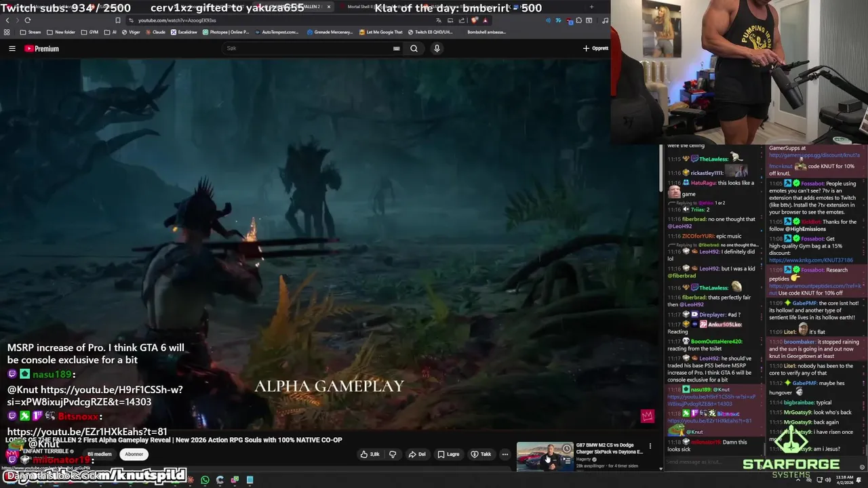This screenshot has height=488, width=868.
Task: Bookmark icon next to address bar
Action: coord(117,20)
